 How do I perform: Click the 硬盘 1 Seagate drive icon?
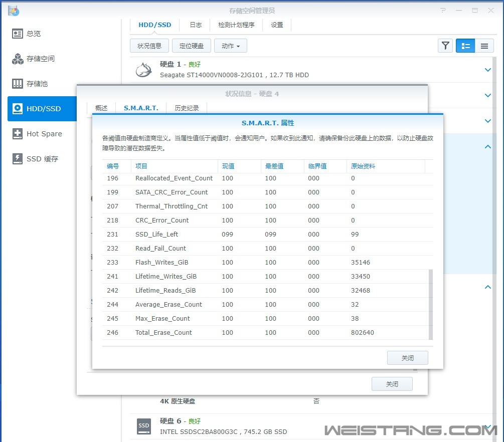click(x=143, y=70)
